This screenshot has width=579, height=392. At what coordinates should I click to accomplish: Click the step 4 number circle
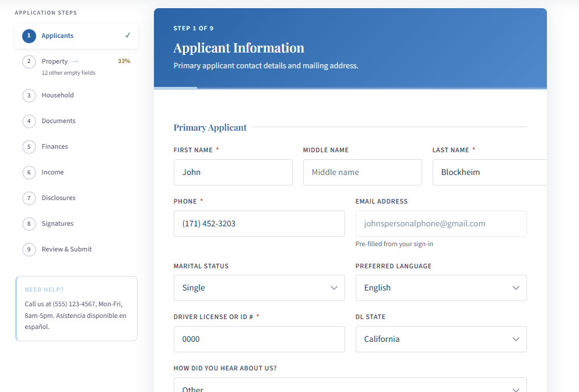(x=29, y=121)
